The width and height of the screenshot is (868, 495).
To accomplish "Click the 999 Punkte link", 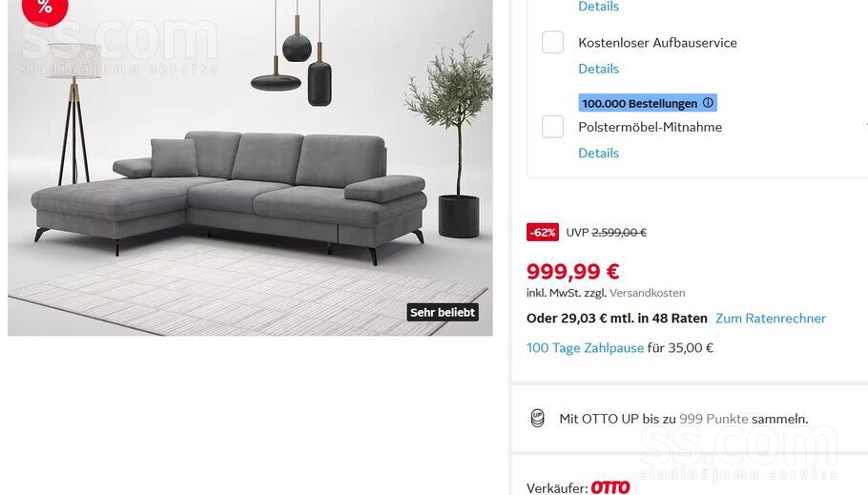I will [713, 419].
